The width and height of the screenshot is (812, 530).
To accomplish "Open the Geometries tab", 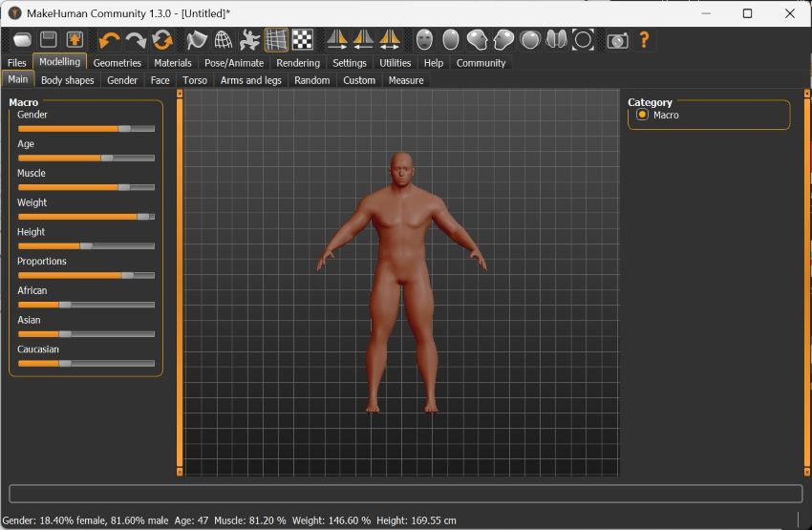I will 118,63.
